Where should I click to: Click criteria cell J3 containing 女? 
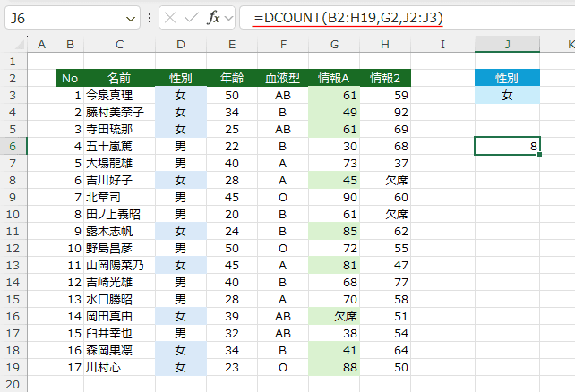point(507,95)
